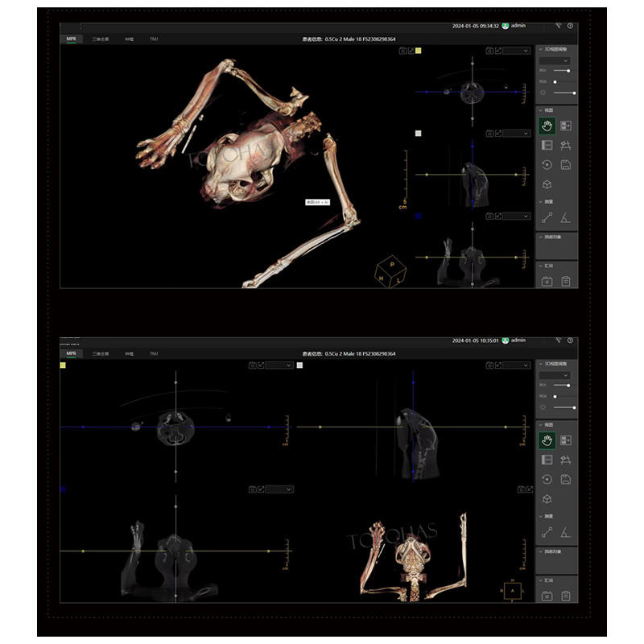The image size is (644, 644).
Task: Click the admin user avatar in bottom window
Action: [x=506, y=341]
